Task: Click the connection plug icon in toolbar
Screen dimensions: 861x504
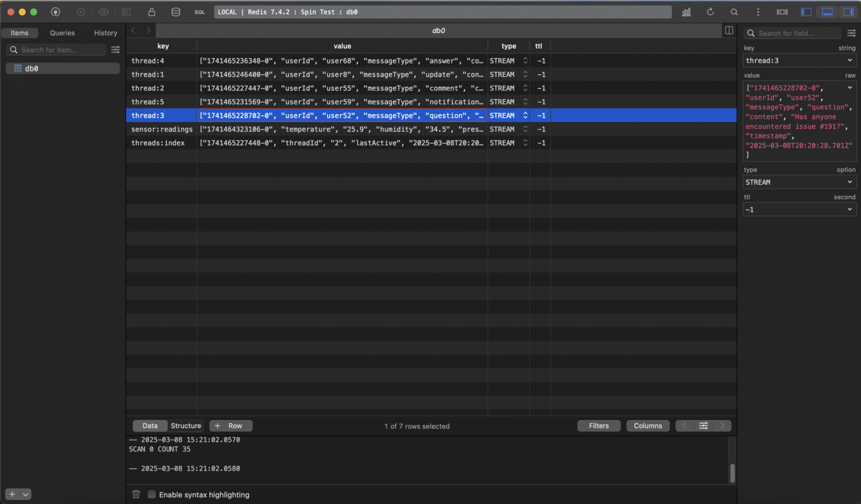Action: (55, 12)
